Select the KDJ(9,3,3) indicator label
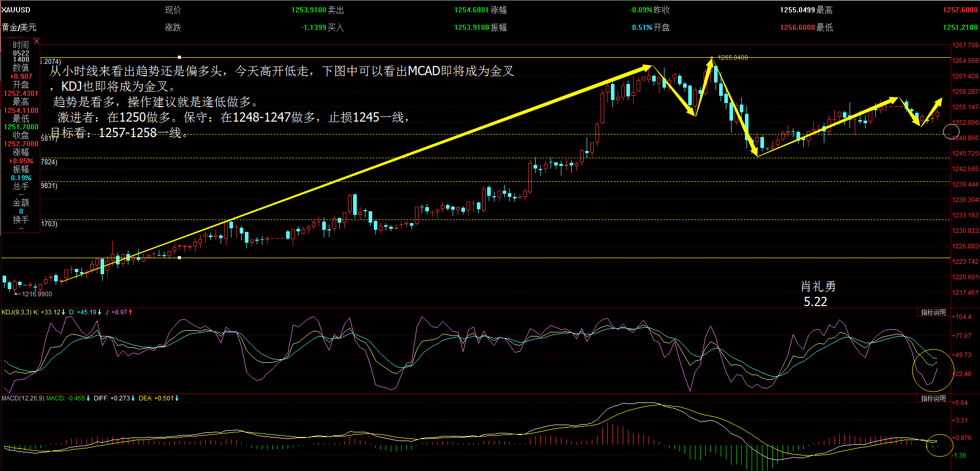Image resolution: width=980 pixels, height=471 pixels. point(16,312)
